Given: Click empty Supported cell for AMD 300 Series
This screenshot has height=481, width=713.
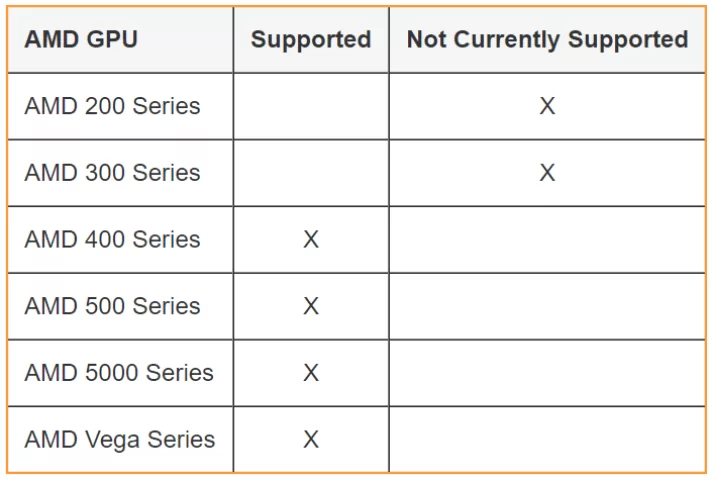Looking at the screenshot, I should point(311,173).
